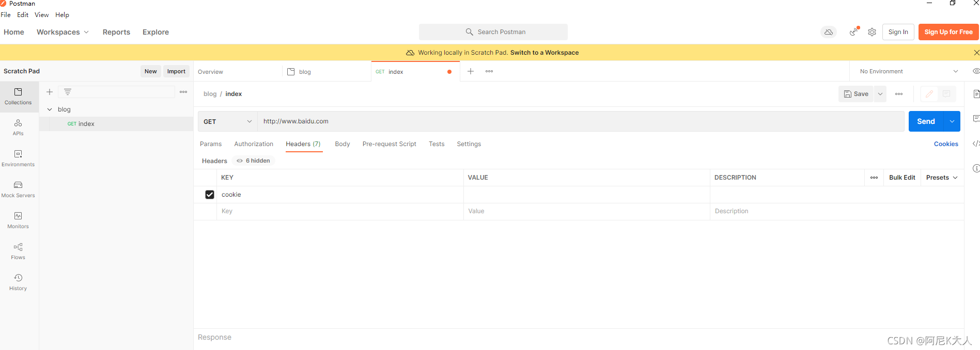Open the Mock Servers sidebar panel
This screenshot has height=350, width=980.
click(18, 189)
